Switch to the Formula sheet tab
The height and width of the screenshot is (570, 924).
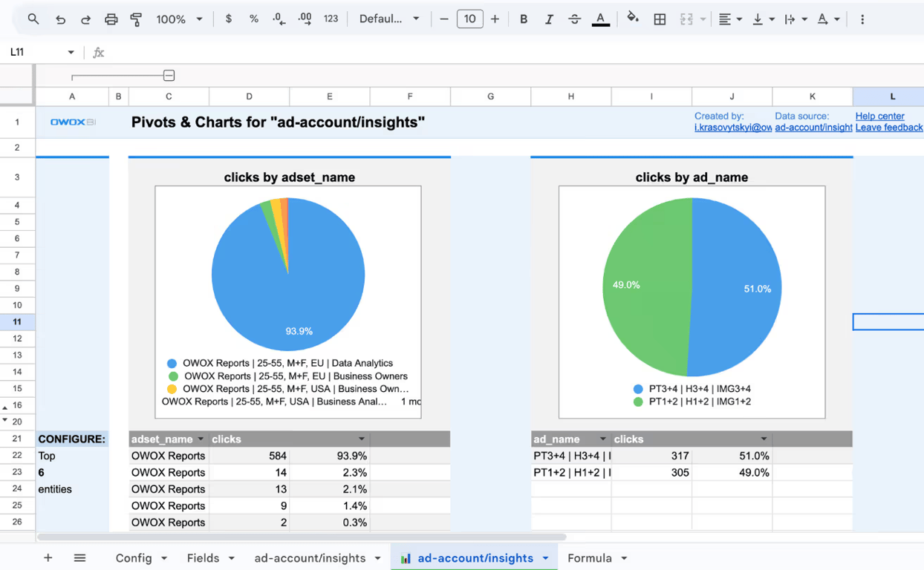point(590,558)
